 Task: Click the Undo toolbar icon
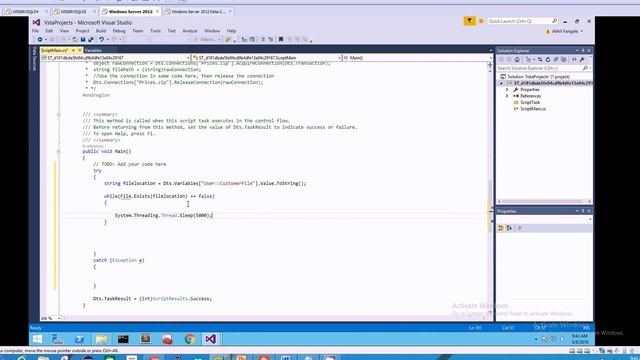(101, 40)
